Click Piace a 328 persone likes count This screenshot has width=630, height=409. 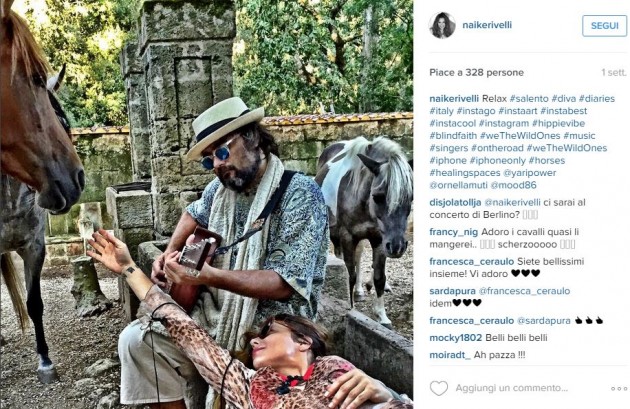pos(476,73)
